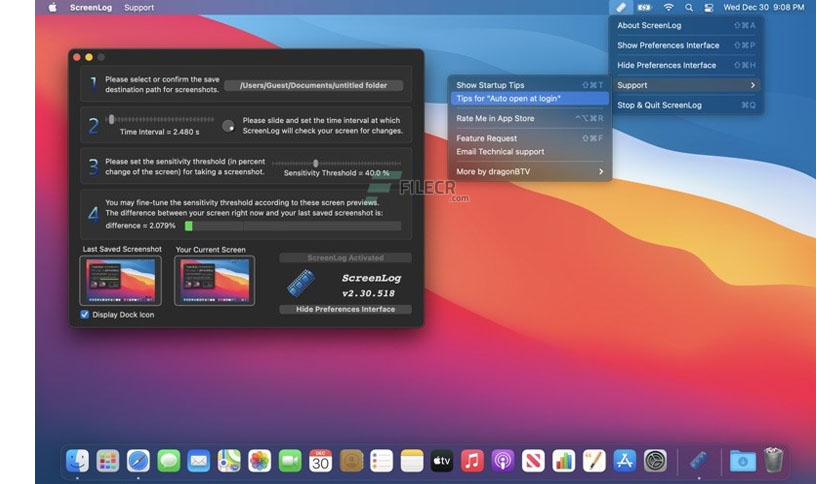This screenshot has width=836, height=484.
Task: Open System Preferences from the Dock
Action: (x=655, y=461)
